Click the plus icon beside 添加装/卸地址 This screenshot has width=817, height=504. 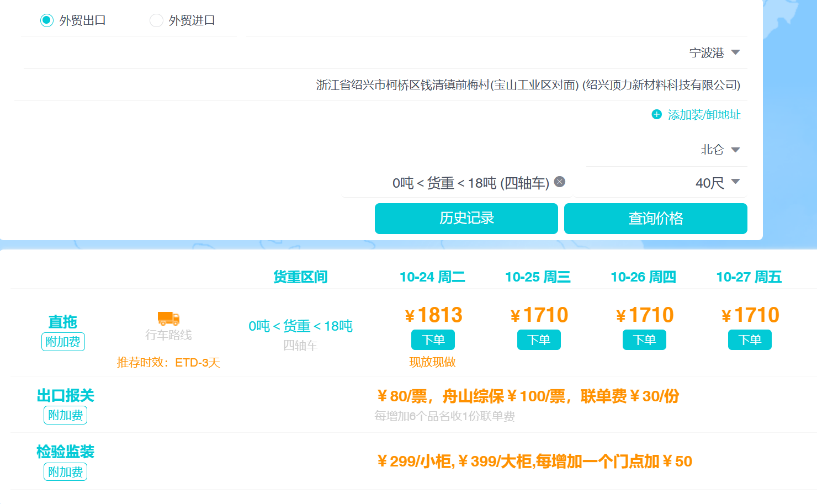point(656,114)
